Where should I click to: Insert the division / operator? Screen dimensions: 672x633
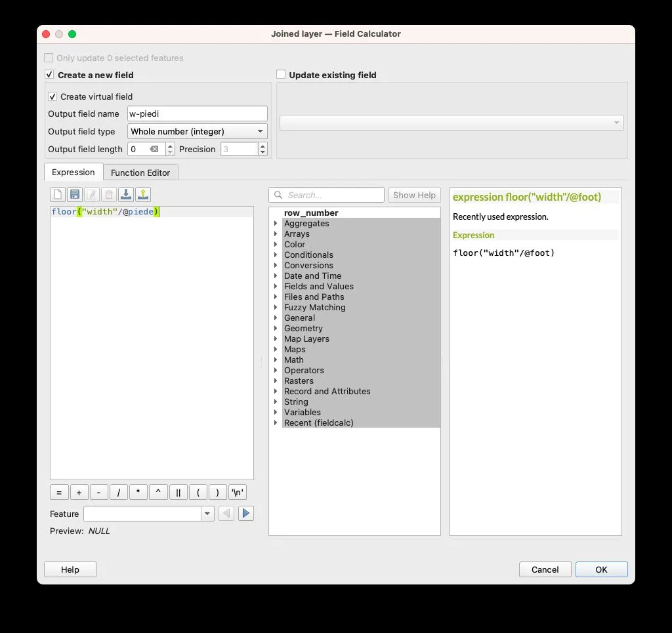(118, 493)
